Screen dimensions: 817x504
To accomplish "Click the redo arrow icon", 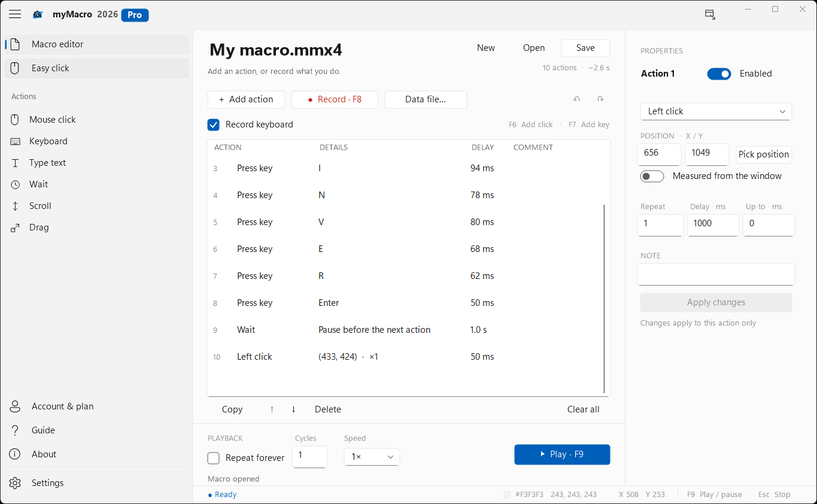I will 600,99.
